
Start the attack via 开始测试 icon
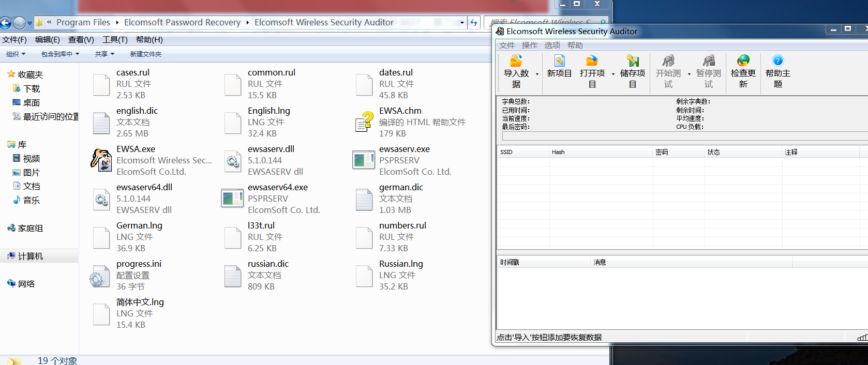[x=668, y=61]
